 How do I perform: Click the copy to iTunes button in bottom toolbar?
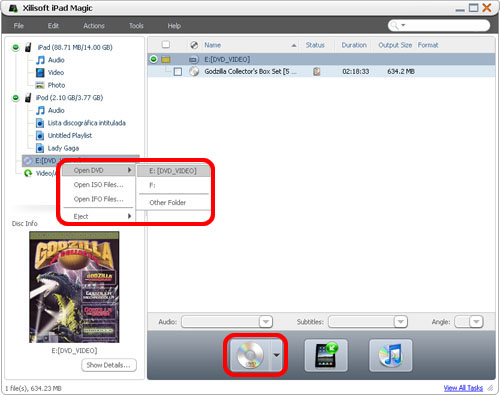point(391,355)
